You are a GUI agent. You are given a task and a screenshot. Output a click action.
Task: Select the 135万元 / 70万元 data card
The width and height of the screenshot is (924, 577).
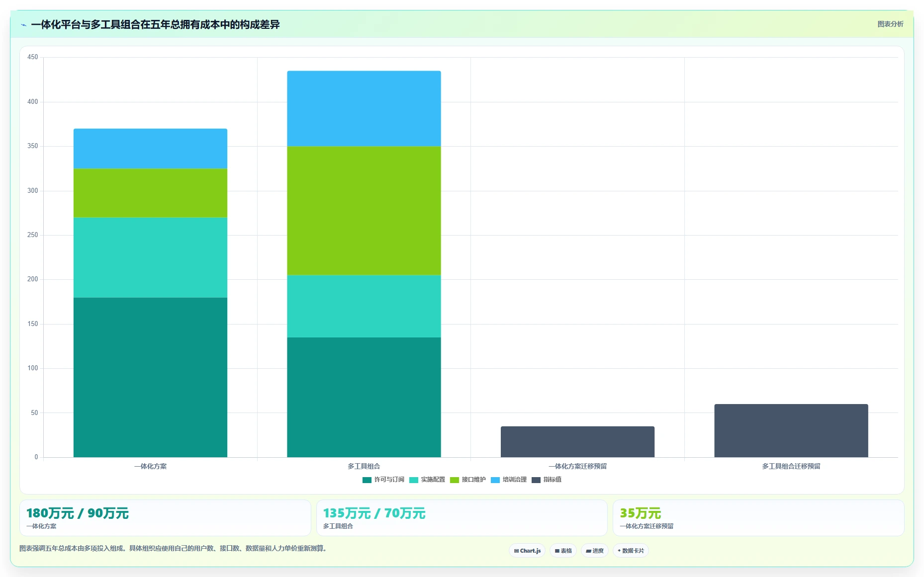(x=462, y=518)
